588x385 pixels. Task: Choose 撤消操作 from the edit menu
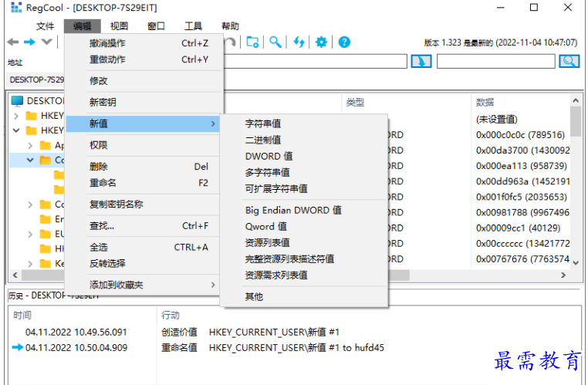tap(144, 43)
